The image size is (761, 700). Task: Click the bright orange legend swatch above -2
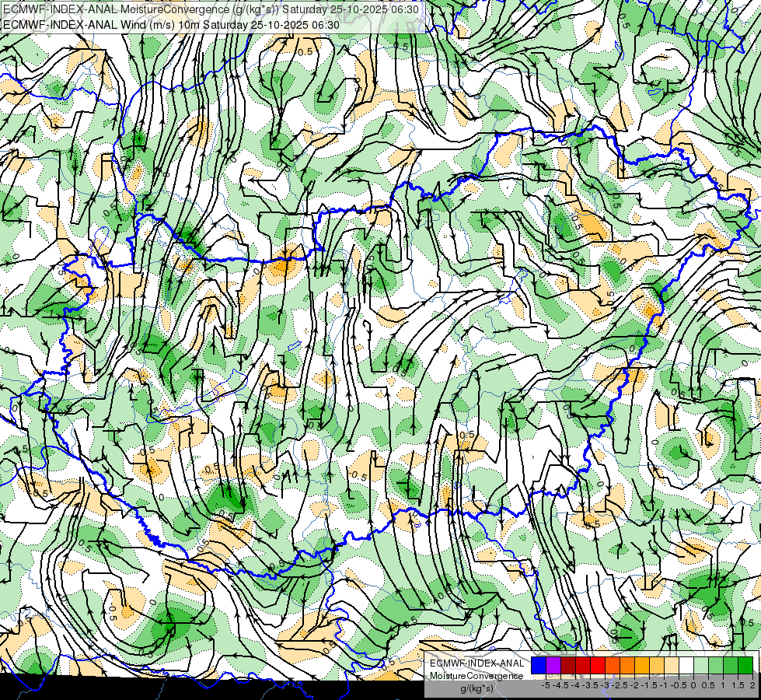[627, 665]
